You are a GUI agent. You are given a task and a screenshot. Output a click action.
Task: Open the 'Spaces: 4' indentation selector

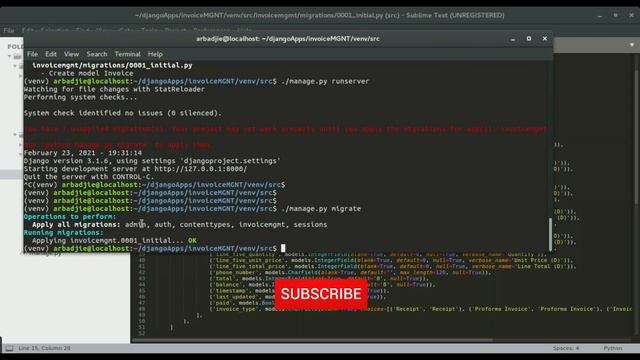(566, 348)
